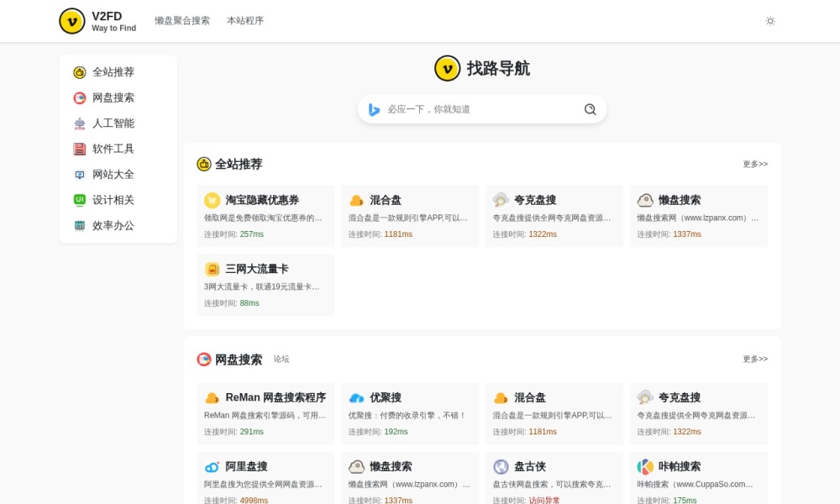Expand 更多>> for 网盘搜索 section
Screen dimensions: 840x504
pyautogui.click(x=754, y=360)
